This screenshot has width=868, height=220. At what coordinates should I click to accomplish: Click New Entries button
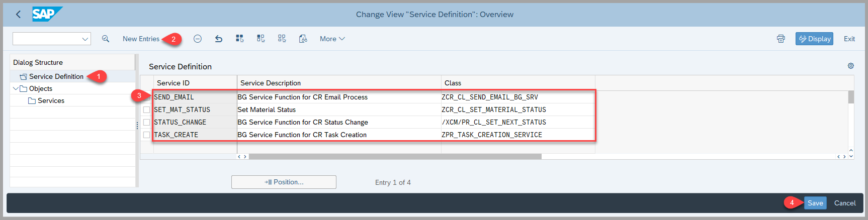pyautogui.click(x=141, y=39)
